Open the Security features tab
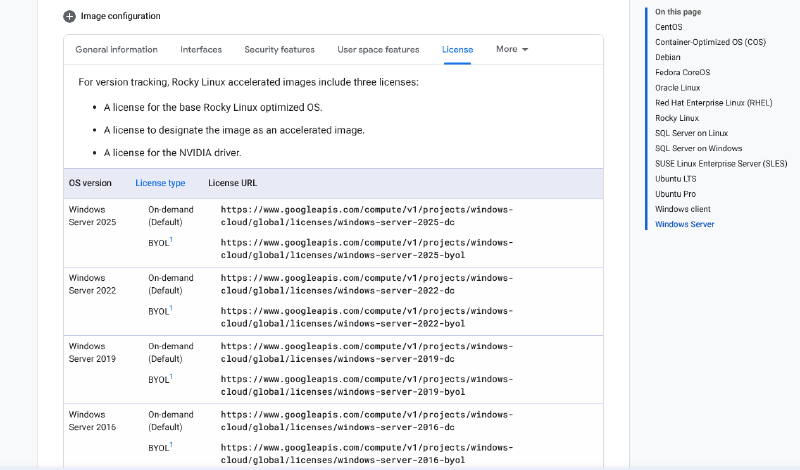The width and height of the screenshot is (800, 470). click(x=280, y=50)
